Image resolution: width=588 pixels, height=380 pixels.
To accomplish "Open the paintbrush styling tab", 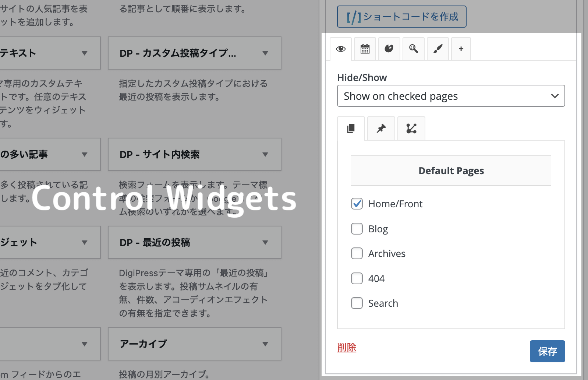I will pyautogui.click(x=438, y=49).
